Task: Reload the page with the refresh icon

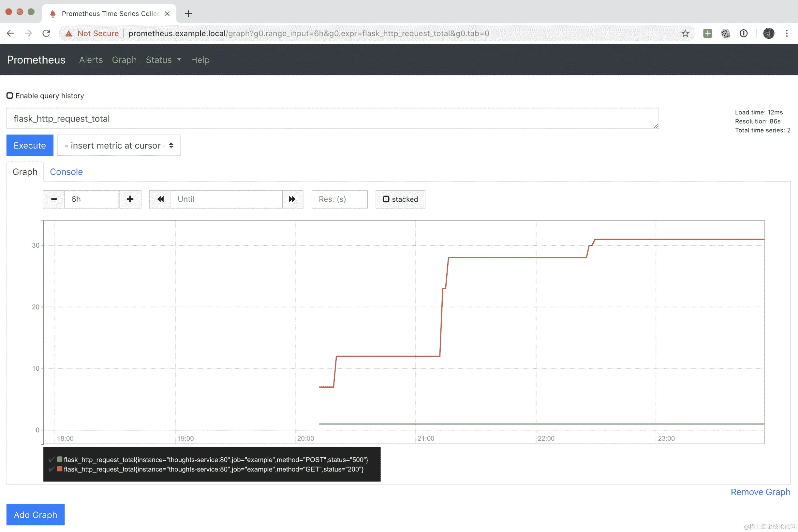Action: coord(47,33)
